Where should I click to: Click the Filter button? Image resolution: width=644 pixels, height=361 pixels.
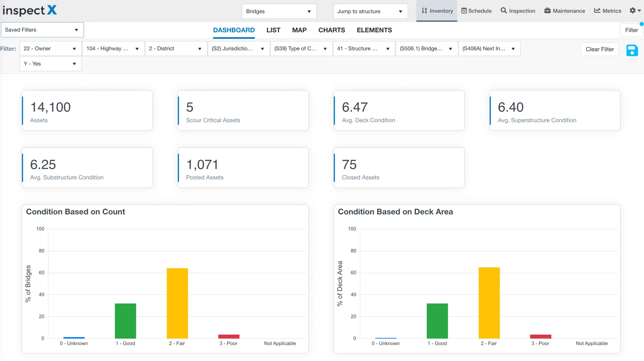pyautogui.click(x=631, y=30)
